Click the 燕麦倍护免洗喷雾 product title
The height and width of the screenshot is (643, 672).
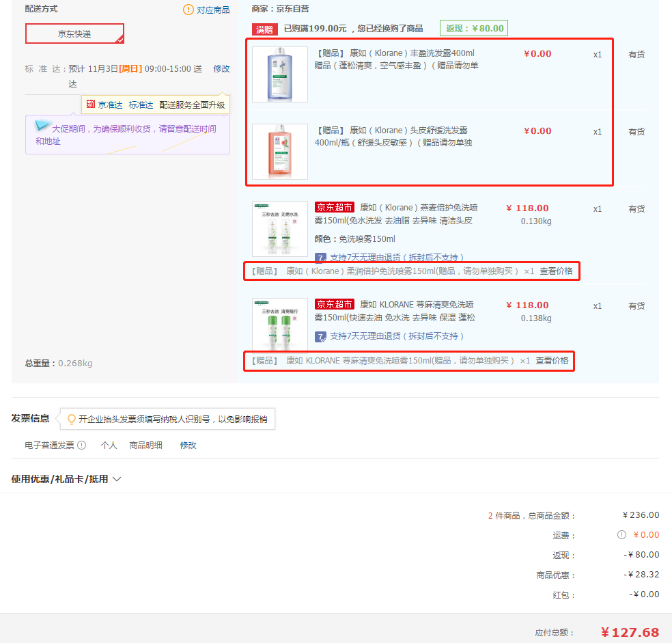click(396, 214)
